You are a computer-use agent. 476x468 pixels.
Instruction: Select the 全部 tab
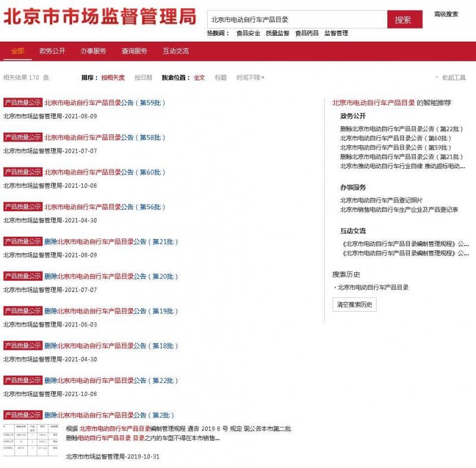point(18,51)
